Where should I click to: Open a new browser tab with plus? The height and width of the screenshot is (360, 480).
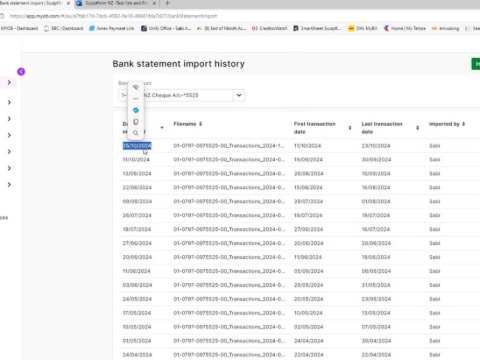tap(167, 3)
